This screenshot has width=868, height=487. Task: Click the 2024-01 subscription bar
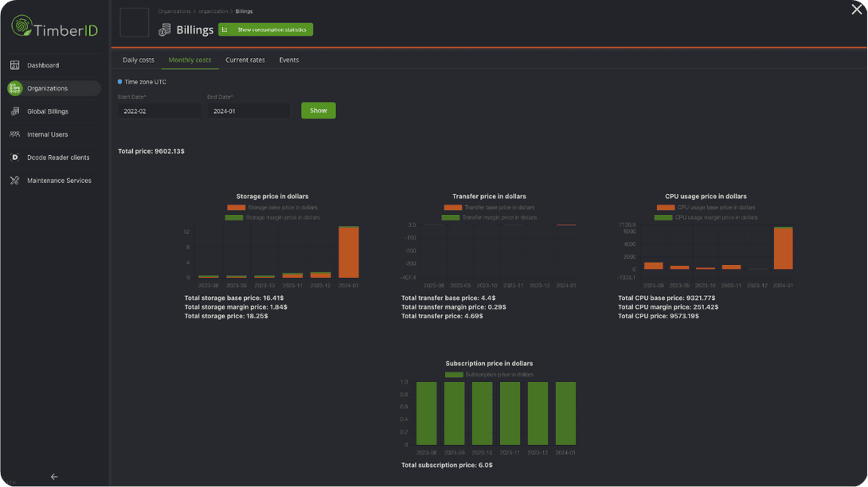[x=565, y=414]
